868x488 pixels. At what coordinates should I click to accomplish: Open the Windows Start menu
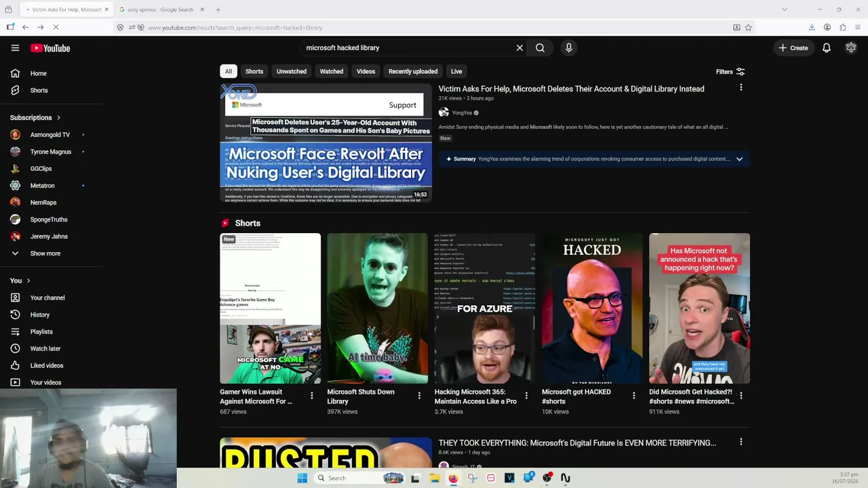pyautogui.click(x=302, y=478)
